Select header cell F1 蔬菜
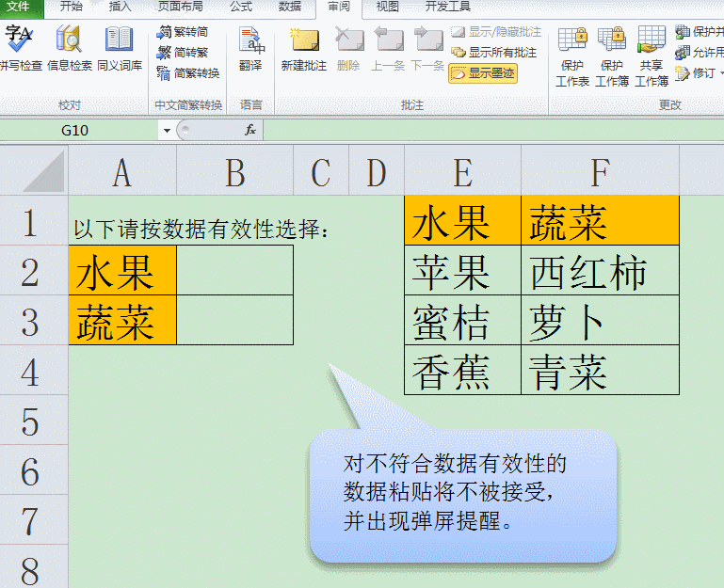 coord(600,220)
